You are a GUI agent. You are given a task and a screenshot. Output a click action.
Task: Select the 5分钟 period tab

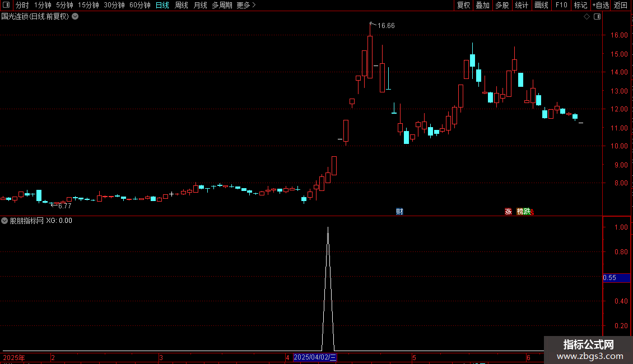coord(64,5)
